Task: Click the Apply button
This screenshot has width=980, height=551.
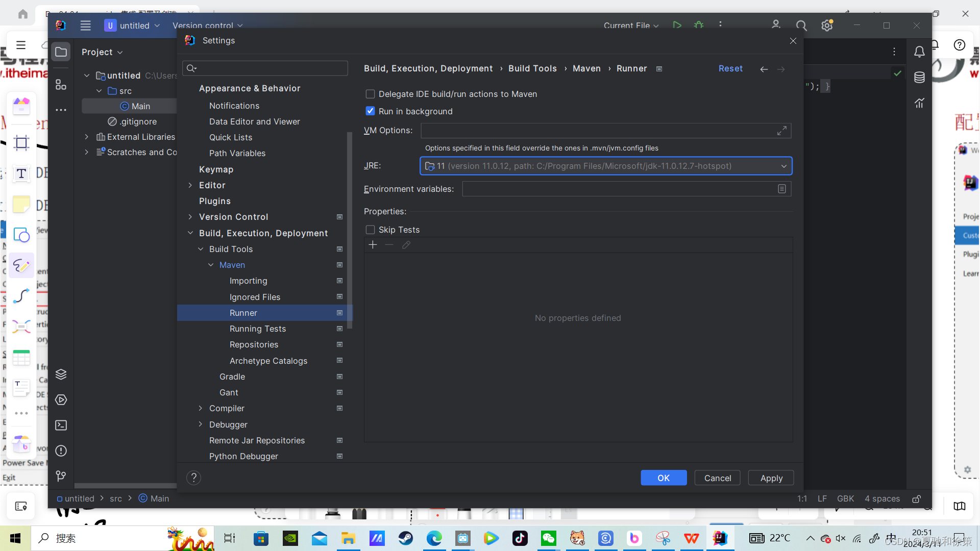Action: pyautogui.click(x=771, y=478)
